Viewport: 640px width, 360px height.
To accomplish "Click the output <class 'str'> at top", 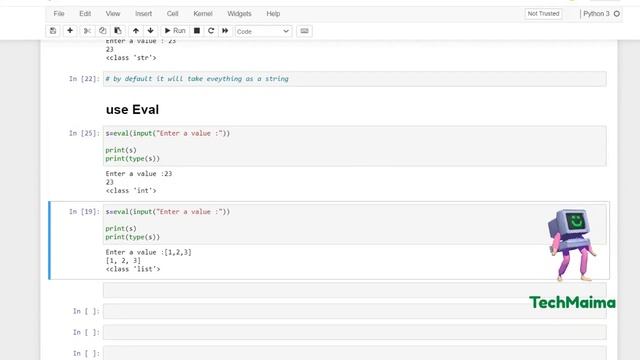I will tap(131, 58).
